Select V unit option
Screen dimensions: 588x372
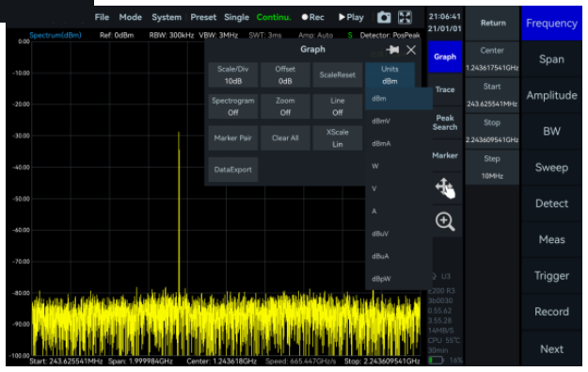point(399,188)
